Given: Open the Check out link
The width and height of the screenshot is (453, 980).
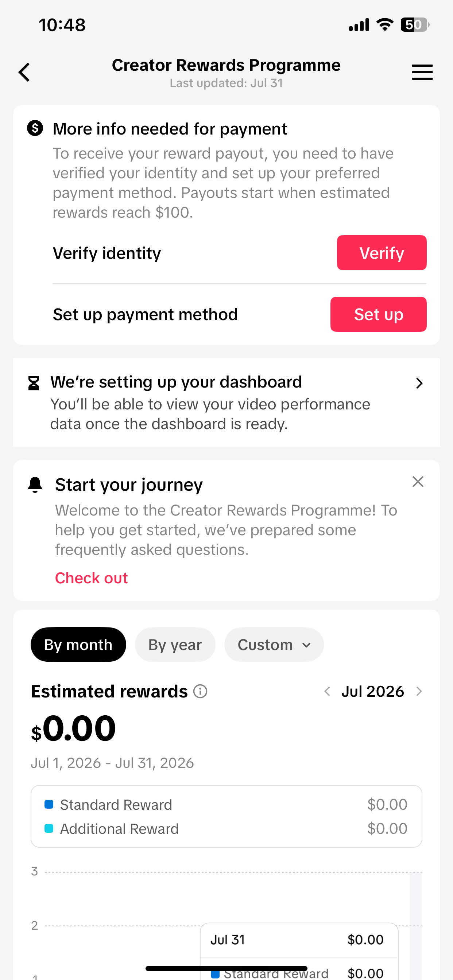Looking at the screenshot, I should point(91,578).
